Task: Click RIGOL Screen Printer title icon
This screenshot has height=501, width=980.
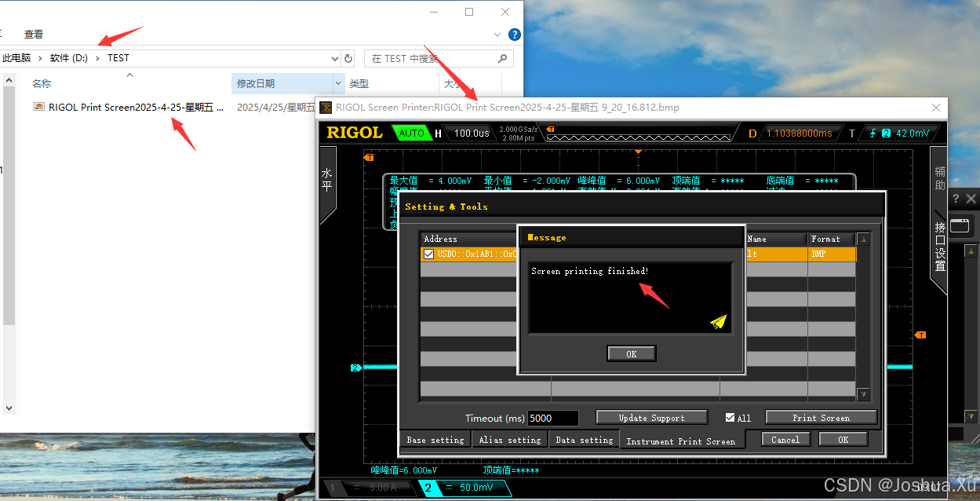Action: click(x=326, y=108)
